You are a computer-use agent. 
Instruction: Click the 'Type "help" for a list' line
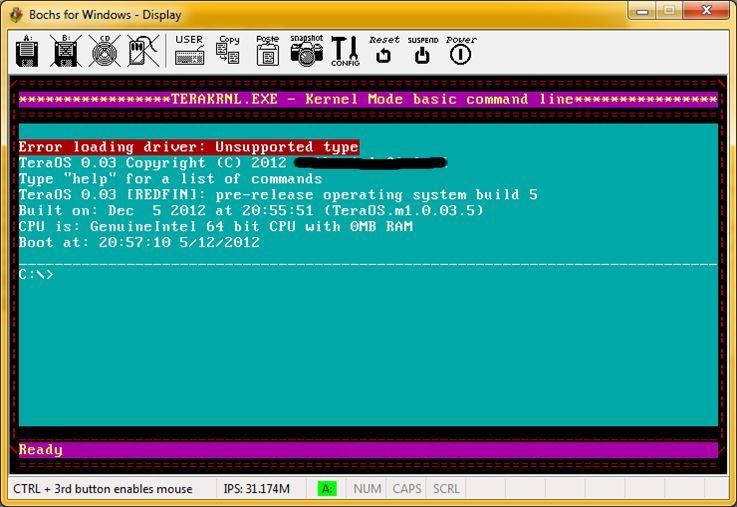click(x=170, y=179)
